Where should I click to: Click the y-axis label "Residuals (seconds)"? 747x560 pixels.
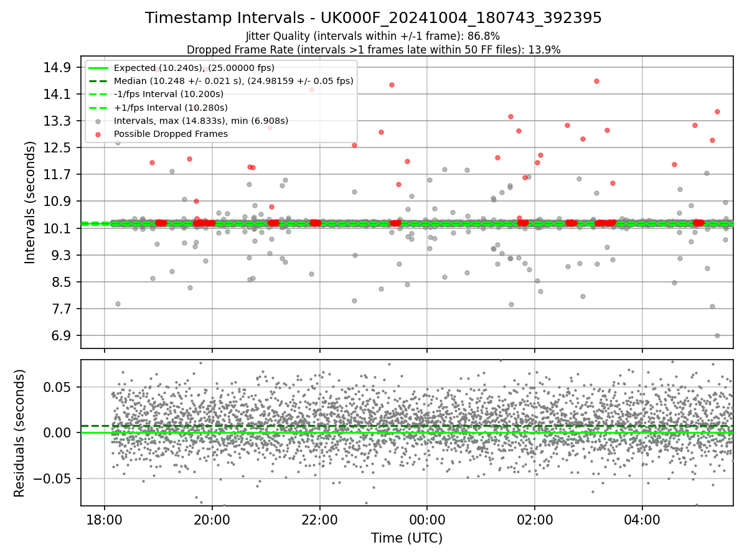[19, 433]
